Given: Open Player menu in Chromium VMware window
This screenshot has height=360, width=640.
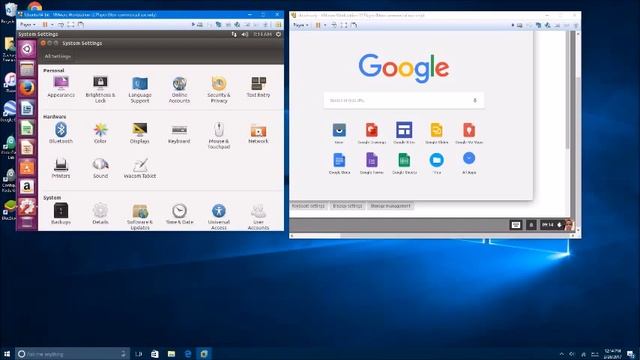Looking at the screenshot, I should coord(301,25).
